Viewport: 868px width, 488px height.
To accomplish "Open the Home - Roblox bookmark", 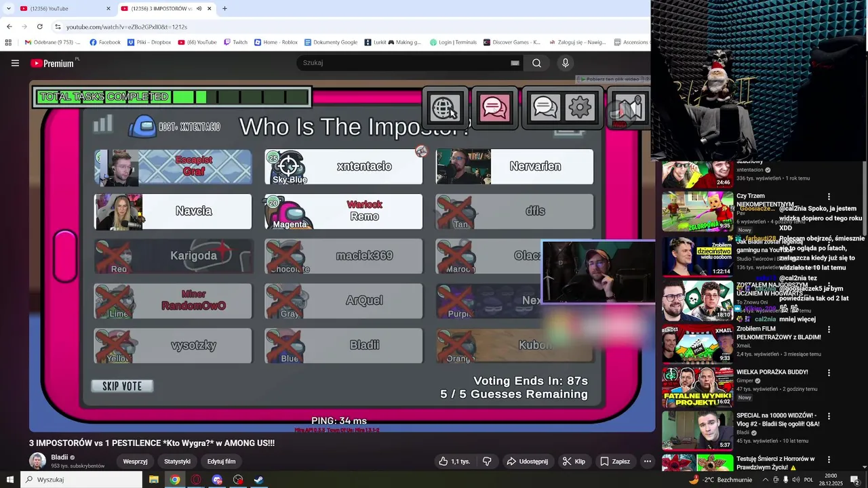I will click(x=276, y=42).
